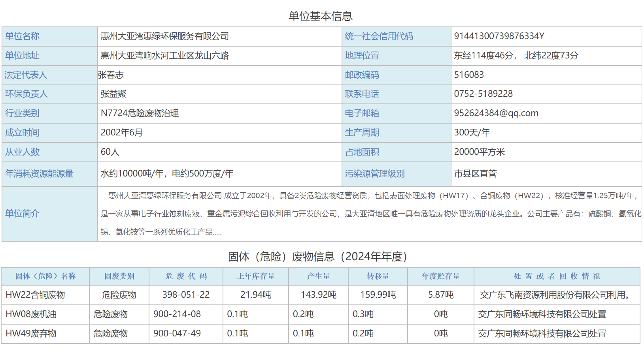The width and height of the screenshot is (644, 353).
Task: Select the HW08废机油 row name
Action: pyautogui.click(x=31, y=314)
